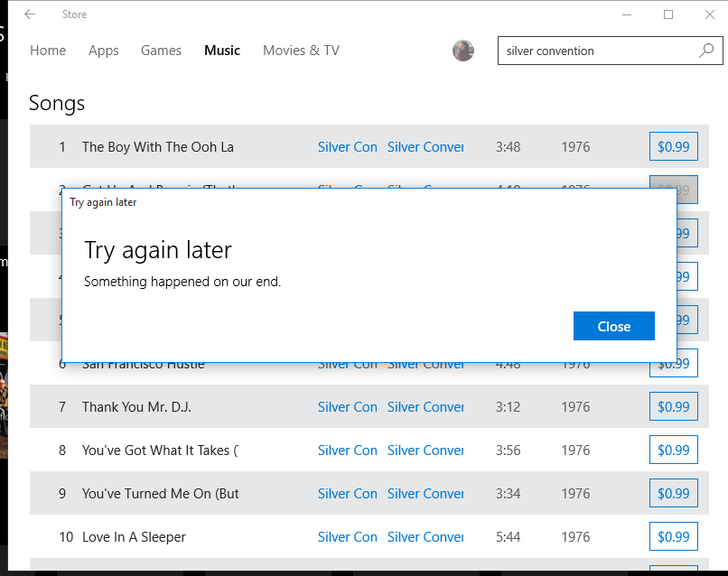Buy 'Thank You Mr. D.J.' for $0.99
The width and height of the screenshot is (728, 576).
[x=673, y=406]
